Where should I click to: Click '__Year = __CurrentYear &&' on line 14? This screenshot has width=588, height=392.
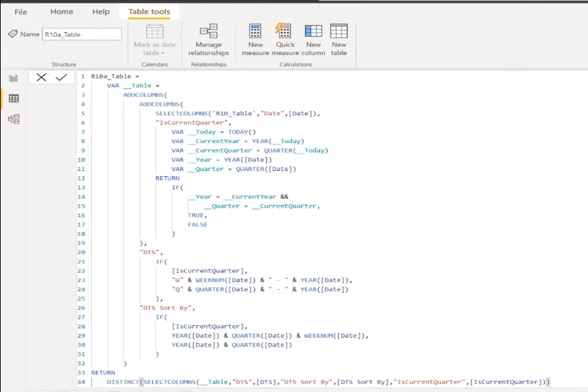pos(237,197)
